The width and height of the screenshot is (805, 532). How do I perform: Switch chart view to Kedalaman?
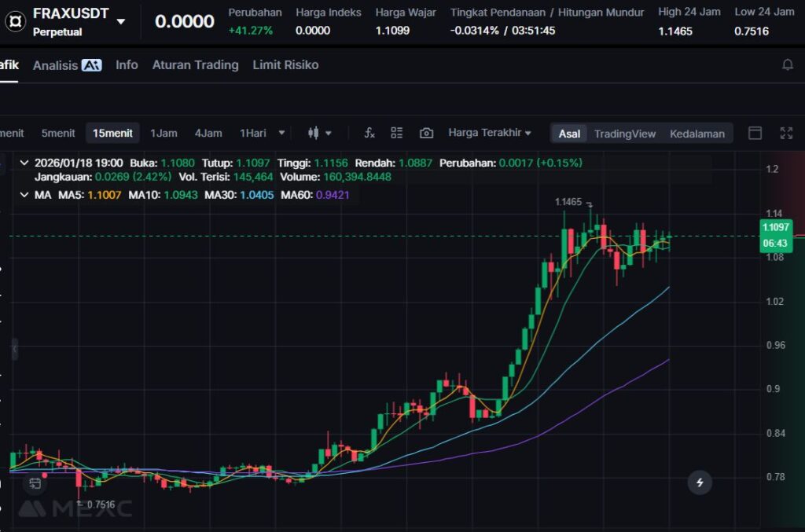(x=697, y=134)
